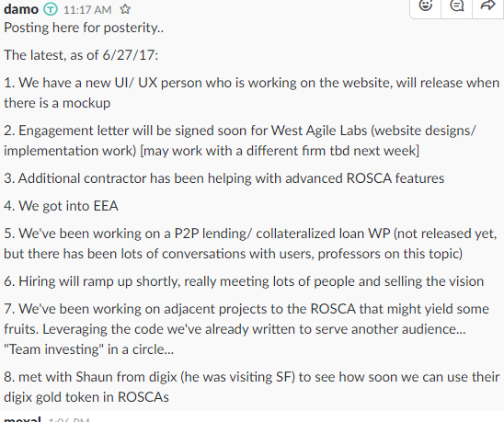Image resolution: width=504 pixels, height=422 pixels.
Task: Click 'Shaun from digix' in item 8
Action: point(126,377)
